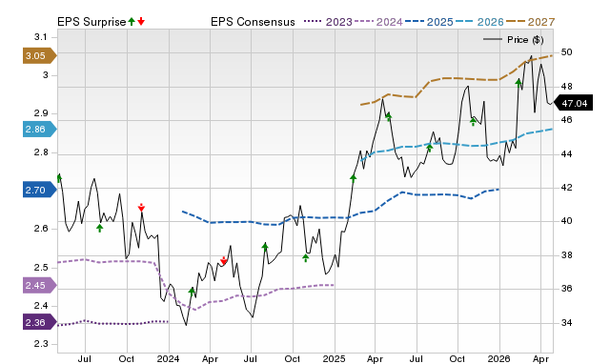Select the green surprise arrow at November 2024
Viewport: 610px width, 364px height.
(306, 257)
